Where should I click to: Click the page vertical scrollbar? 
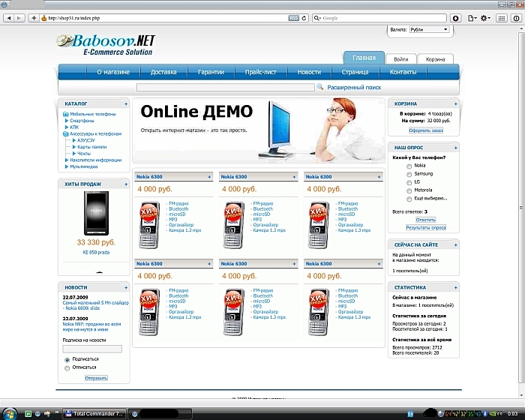521,207
